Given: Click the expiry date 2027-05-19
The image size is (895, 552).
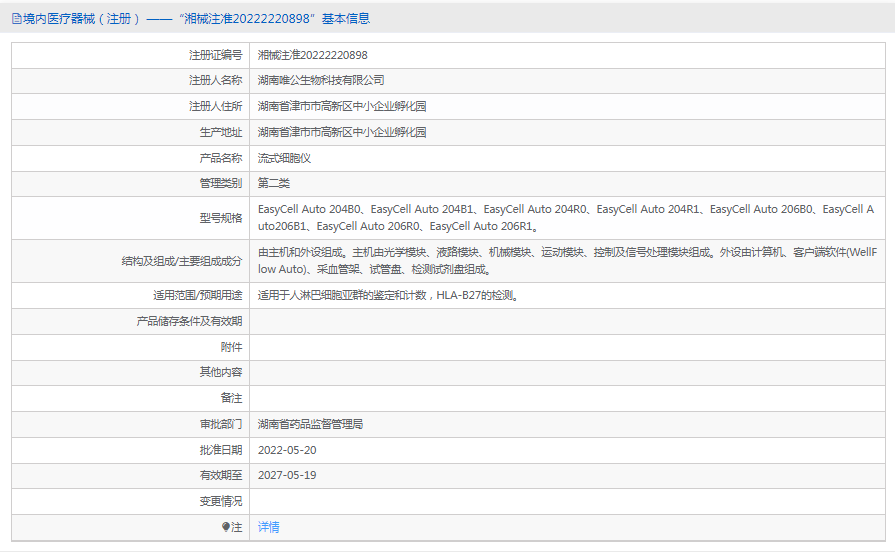Looking at the screenshot, I should click(287, 475).
